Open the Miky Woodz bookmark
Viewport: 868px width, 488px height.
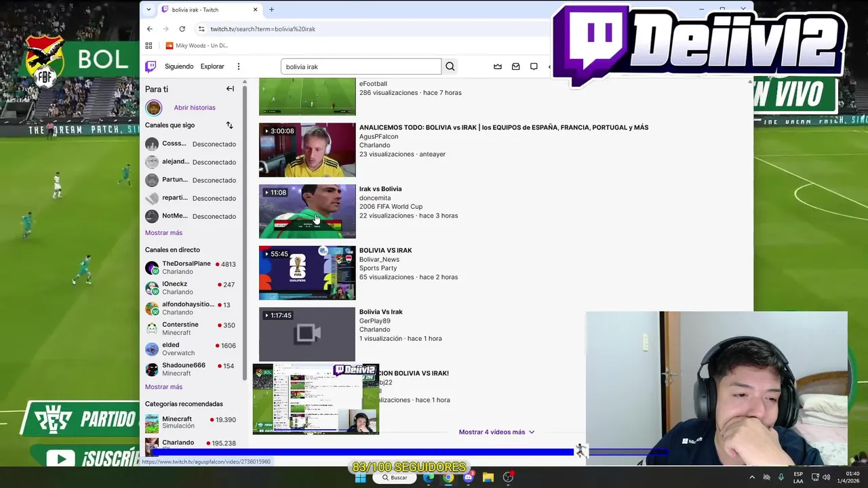pos(197,45)
